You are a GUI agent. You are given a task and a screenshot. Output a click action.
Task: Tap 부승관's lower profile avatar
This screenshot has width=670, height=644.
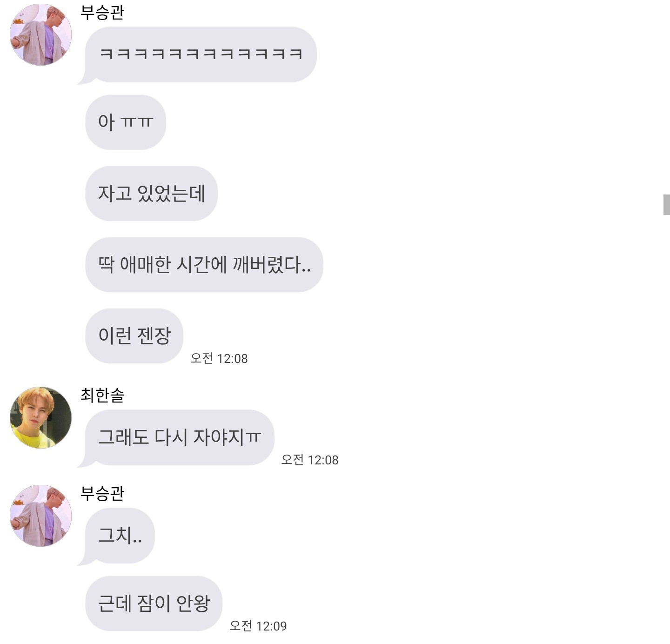click(x=40, y=516)
